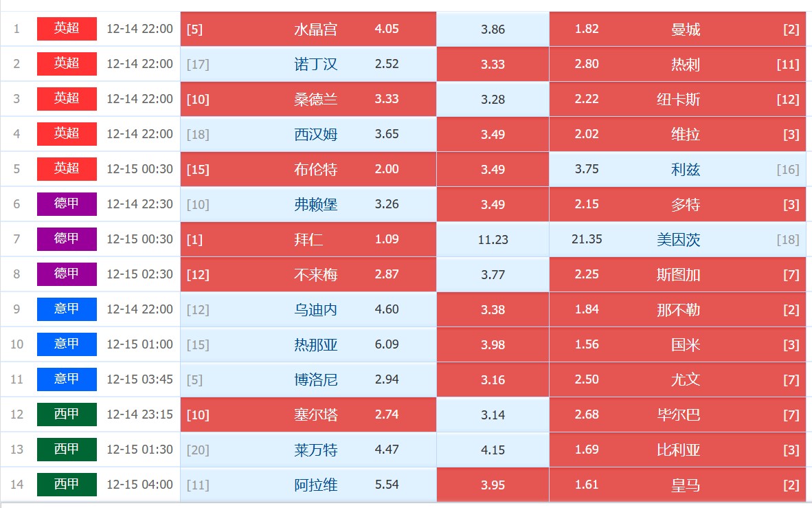Viewport: 812px width, 508px height.
Task: Click the 利兹 away team name
Action: click(x=686, y=170)
